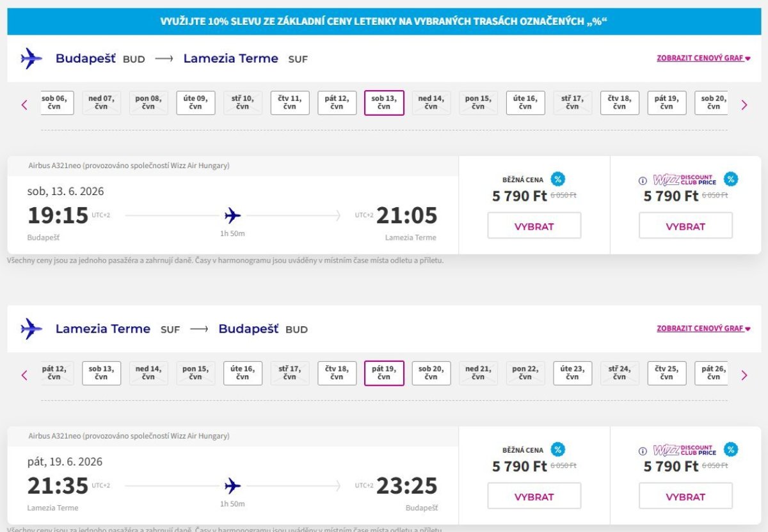Select outbound date čtv 11, čvn
The width and height of the screenshot is (768, 532).
(x=290, y=102)
